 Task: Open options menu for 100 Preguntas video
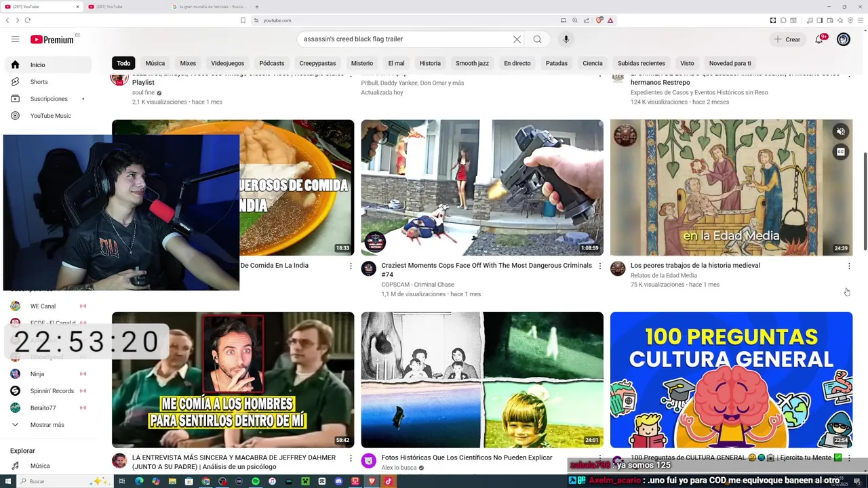tap(849, 459)
